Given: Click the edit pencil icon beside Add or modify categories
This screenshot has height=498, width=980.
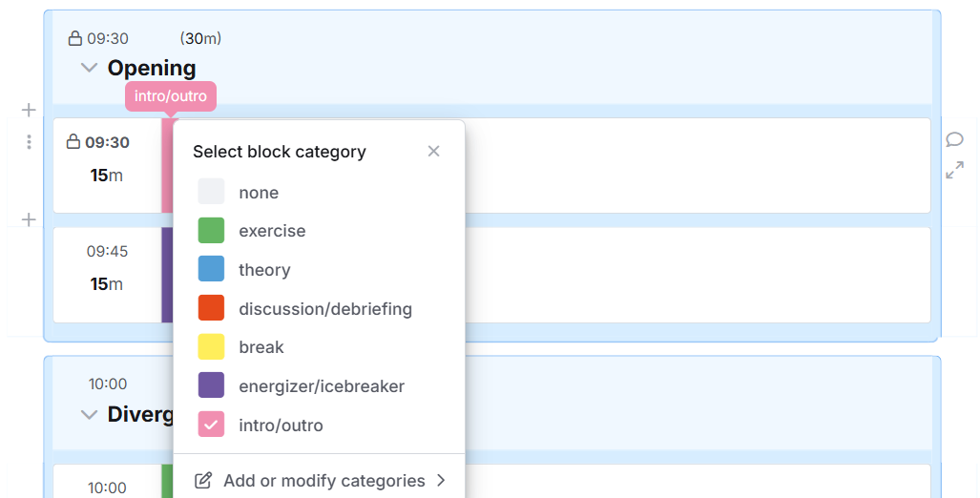Looking at the screenshot, I should click(203, 481).
